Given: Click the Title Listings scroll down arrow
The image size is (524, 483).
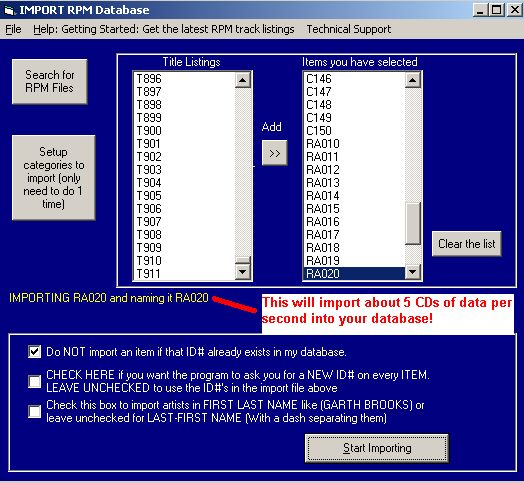Looking at the screenshot, I should tap(243, 272).
